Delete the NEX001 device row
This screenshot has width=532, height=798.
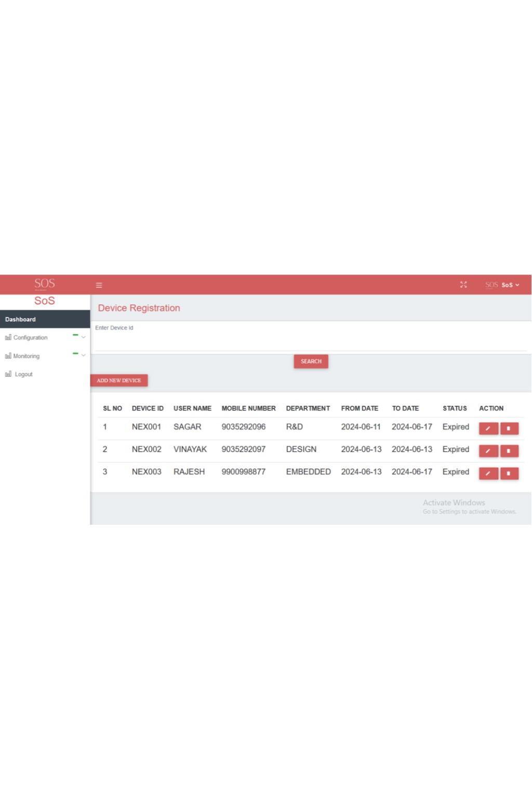pos(509,429)
